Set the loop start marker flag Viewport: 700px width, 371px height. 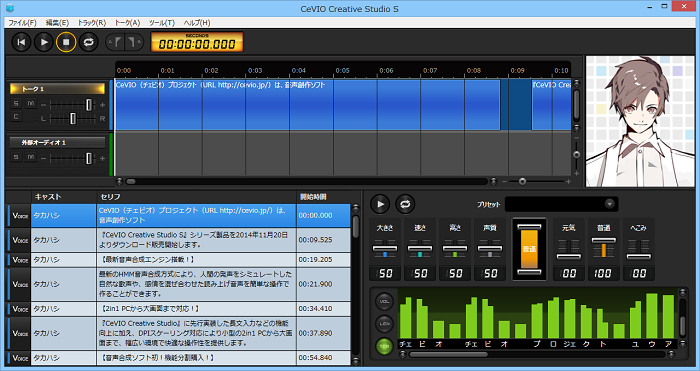[x=117, y=42]
